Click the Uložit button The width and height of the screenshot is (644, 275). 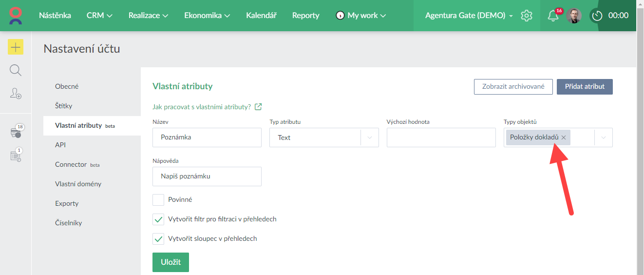click(x=170, y=262)
